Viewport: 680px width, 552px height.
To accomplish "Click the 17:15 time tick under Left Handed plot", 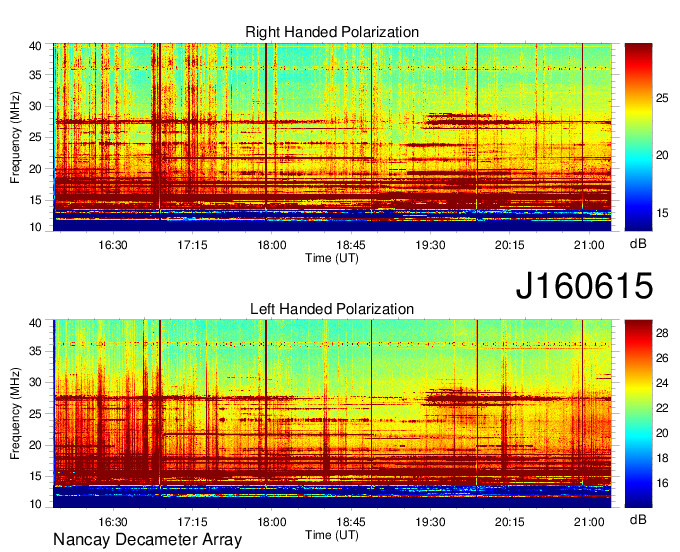I will point(192,522).
